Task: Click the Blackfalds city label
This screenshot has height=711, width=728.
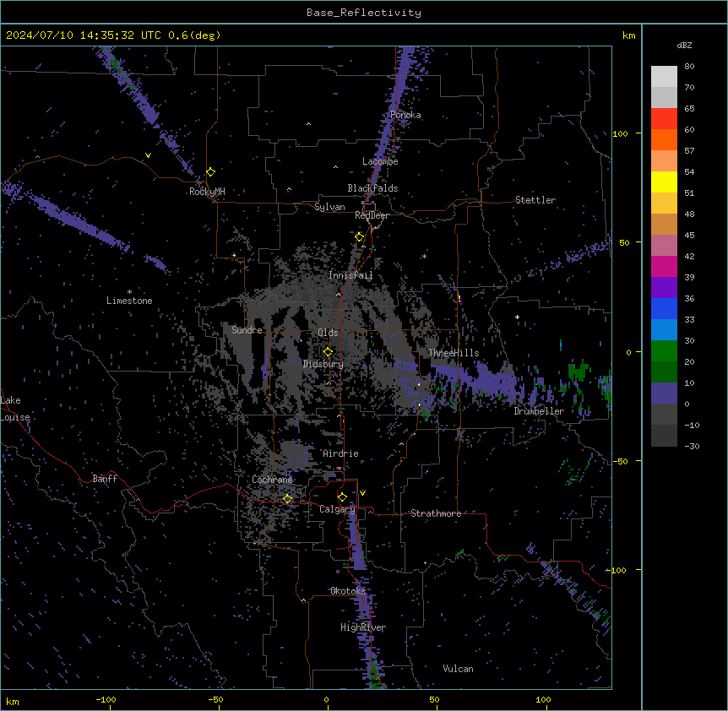Action: tap(372, 188)
